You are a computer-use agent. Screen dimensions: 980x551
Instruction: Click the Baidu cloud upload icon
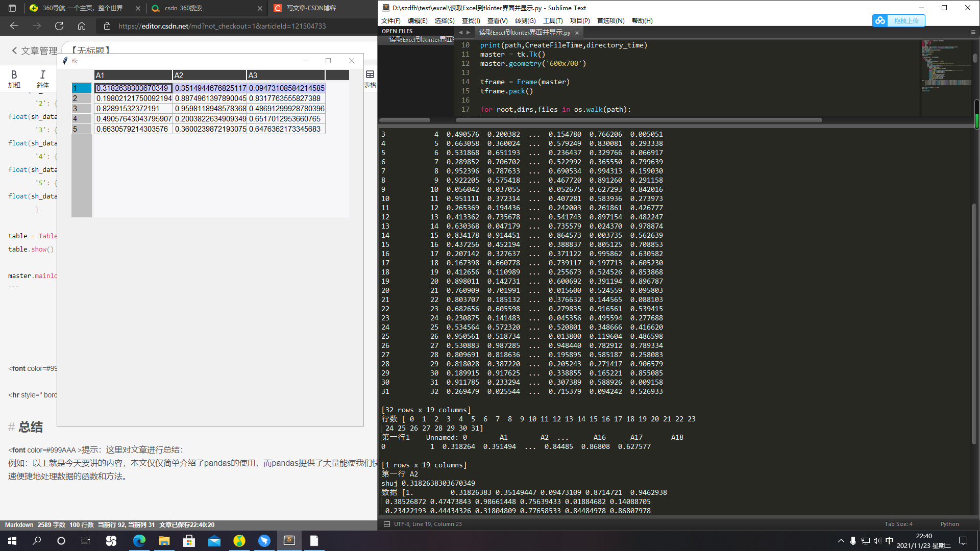(880, 20)
